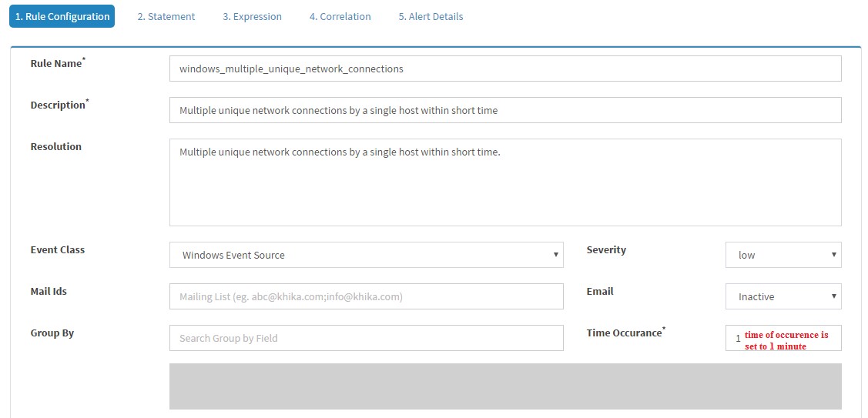Open the Expression tab

(x=252, y=17)
